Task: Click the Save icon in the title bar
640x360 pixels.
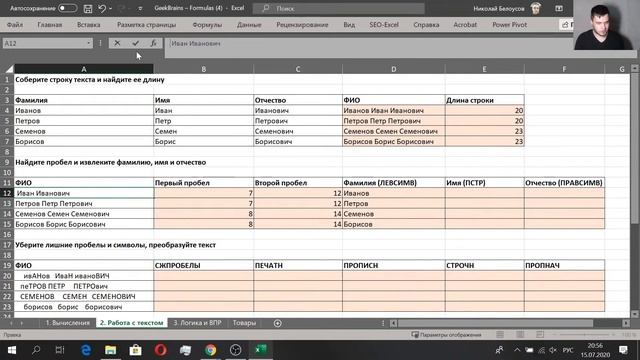Action: tap(88, 8)
